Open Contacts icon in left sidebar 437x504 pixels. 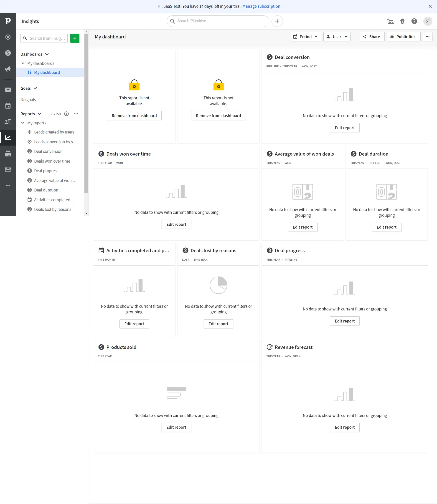click(8, 122)
